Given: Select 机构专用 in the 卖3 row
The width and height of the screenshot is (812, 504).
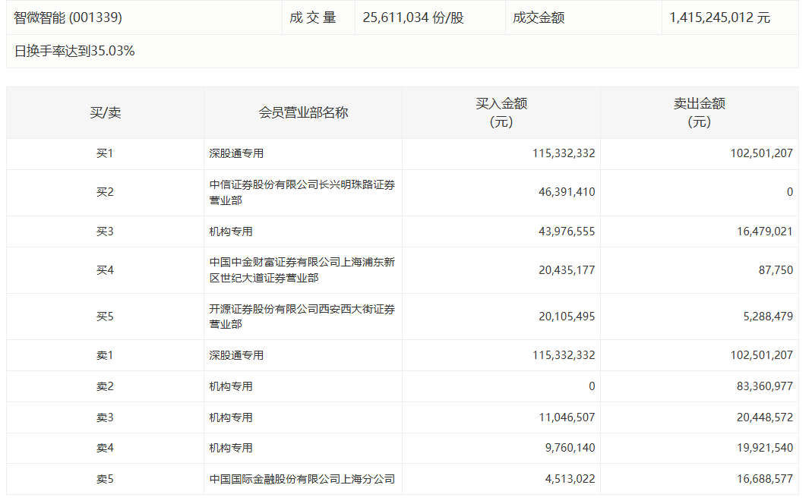Looking at the screenshot, I should (x=231, y=417).
